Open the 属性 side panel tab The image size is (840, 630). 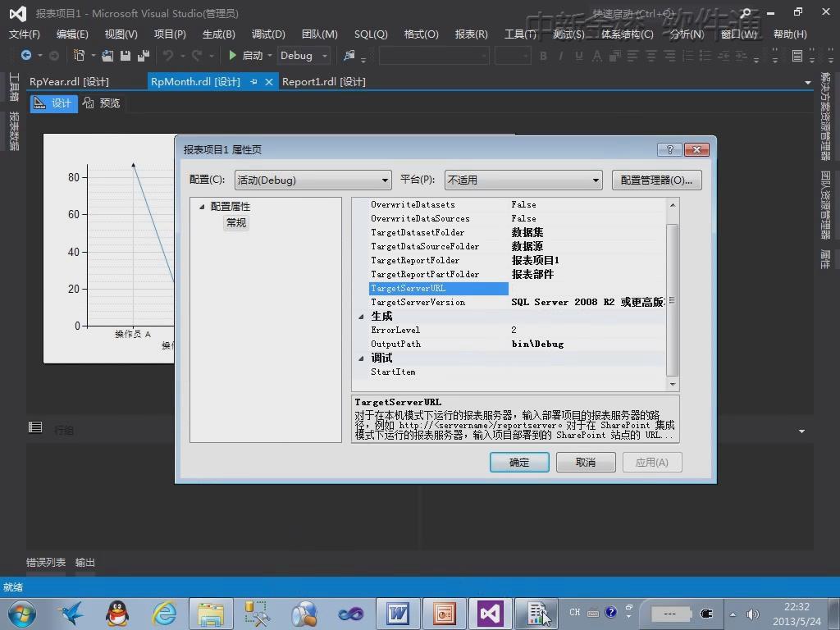coord(825,258)
